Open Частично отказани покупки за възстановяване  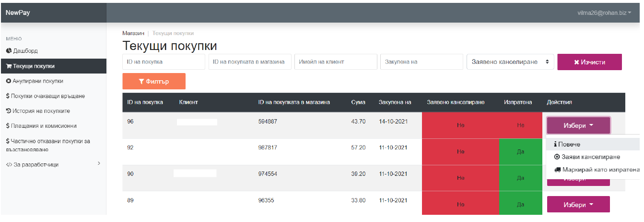tap(48, 145)
